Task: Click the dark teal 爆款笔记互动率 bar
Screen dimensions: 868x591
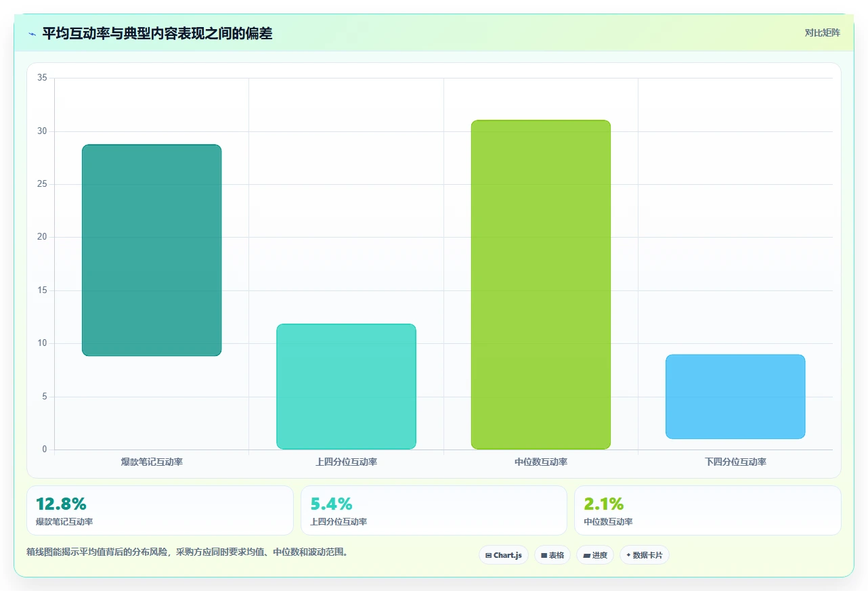Action: point(152,250)
